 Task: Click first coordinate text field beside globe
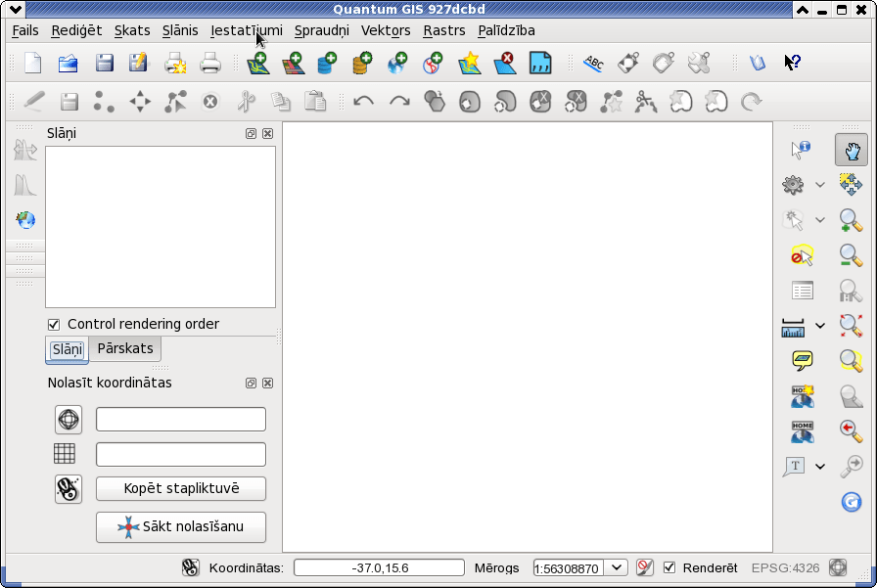pyautogui.click(x=181, y=419)
